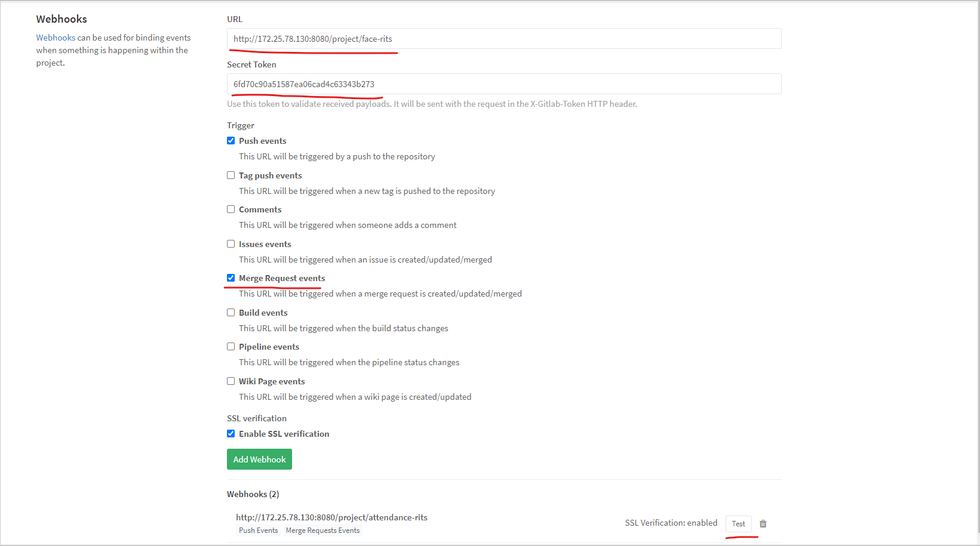Enable the Pipeline events checkbox
This screenshot has height=546, width=980.
point(231,347)
